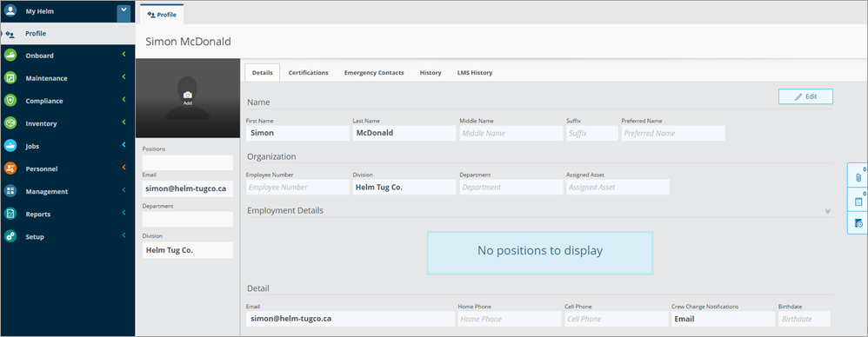Open the My Helm dropdown arrow
The height and width of the screenshot is (337, 868).
point(124,13)
